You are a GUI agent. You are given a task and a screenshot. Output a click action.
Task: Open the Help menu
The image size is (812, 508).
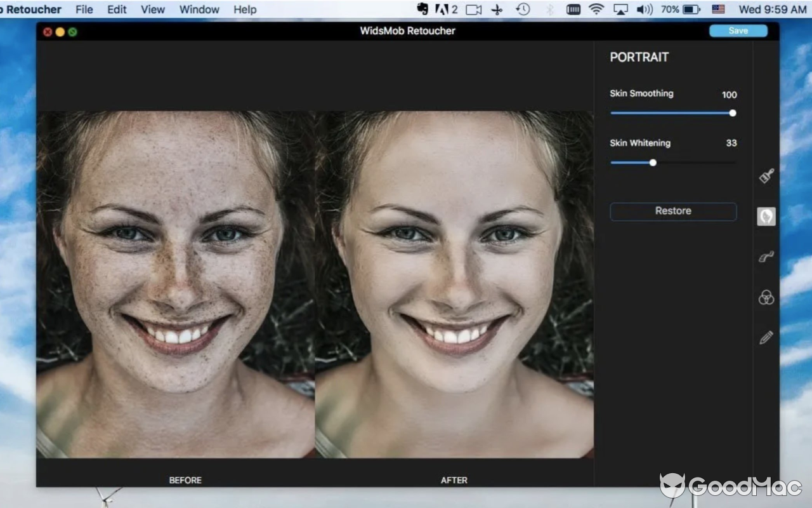pos(244,10)
